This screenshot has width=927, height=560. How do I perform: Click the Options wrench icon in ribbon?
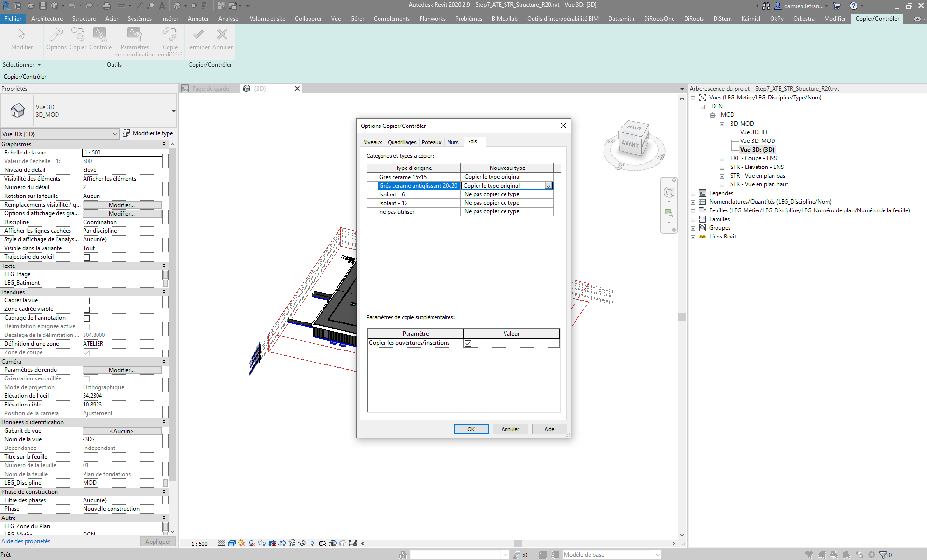(56, 35)
